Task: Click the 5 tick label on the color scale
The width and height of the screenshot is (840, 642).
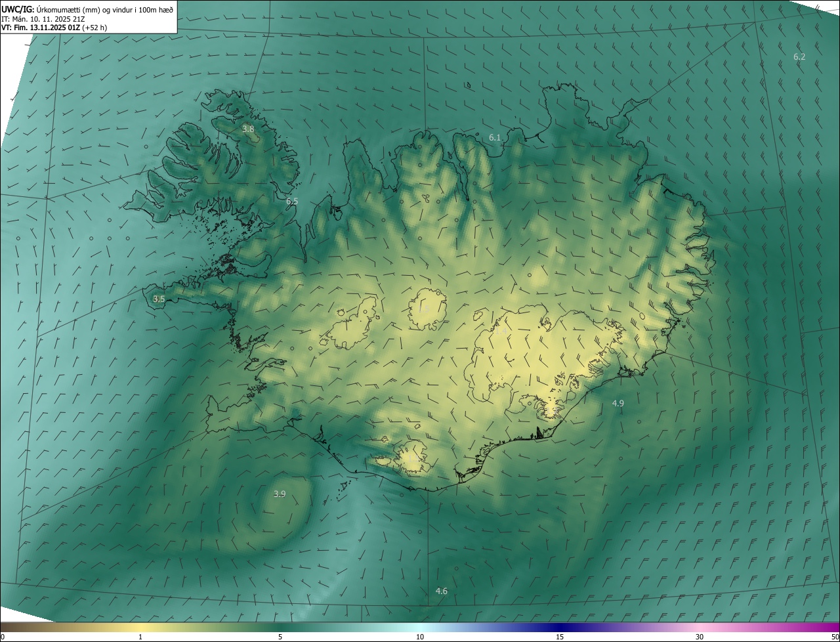Action: click(280, 637)
